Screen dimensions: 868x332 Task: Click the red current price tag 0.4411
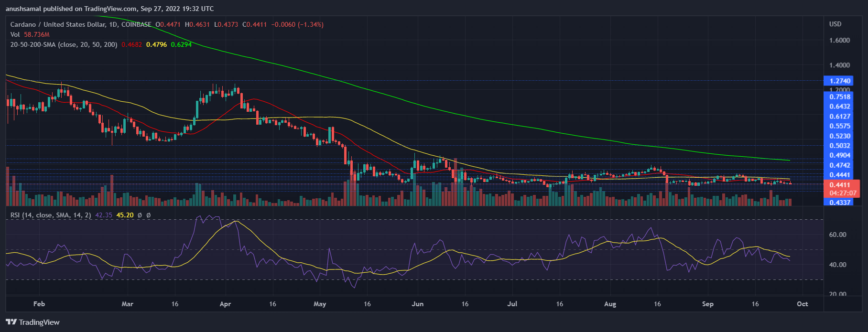[840, 185]
